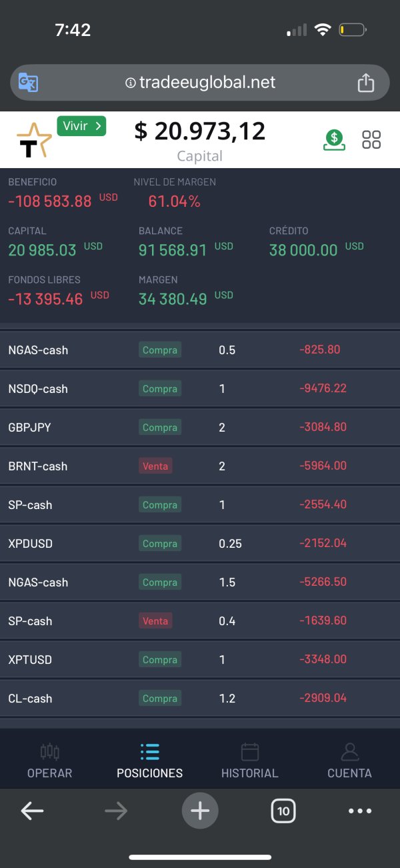Open the four-squares grid menu icon
The image size is (400, 868).
click(371, 140)
